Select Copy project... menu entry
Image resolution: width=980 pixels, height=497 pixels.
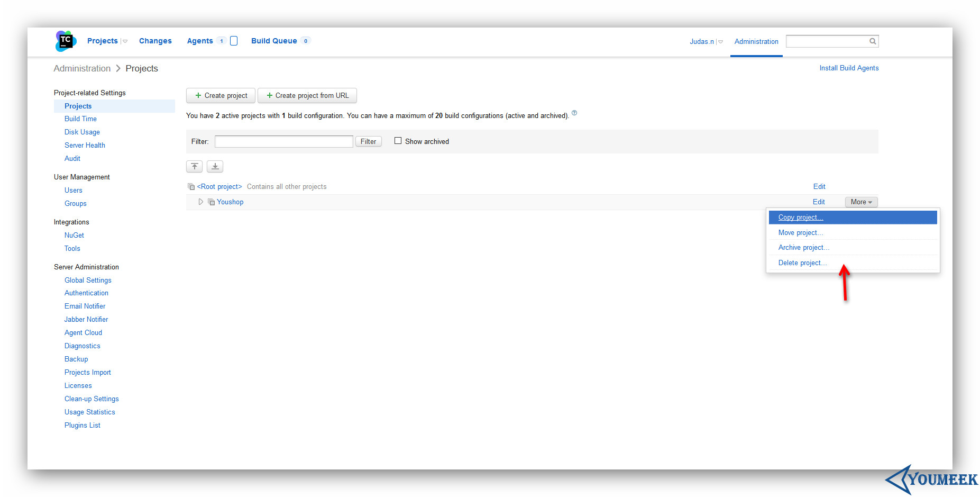pyautogui.click(x=853, y=217)
